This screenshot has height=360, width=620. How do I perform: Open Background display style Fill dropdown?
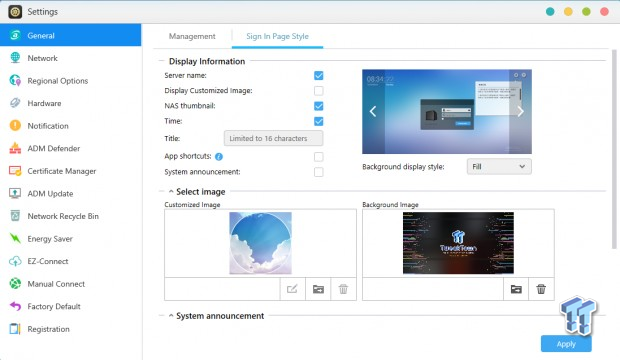coord(499,167)
